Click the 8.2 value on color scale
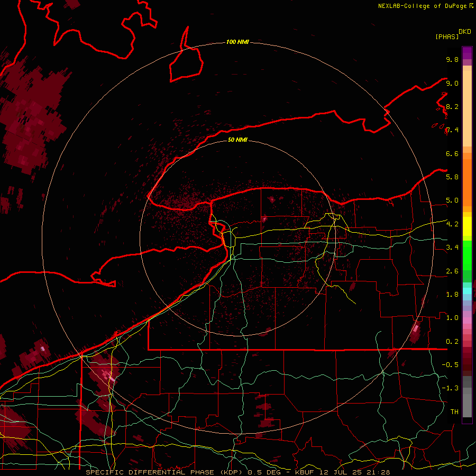This screenshot has height=476, width=476. (452, 106)
